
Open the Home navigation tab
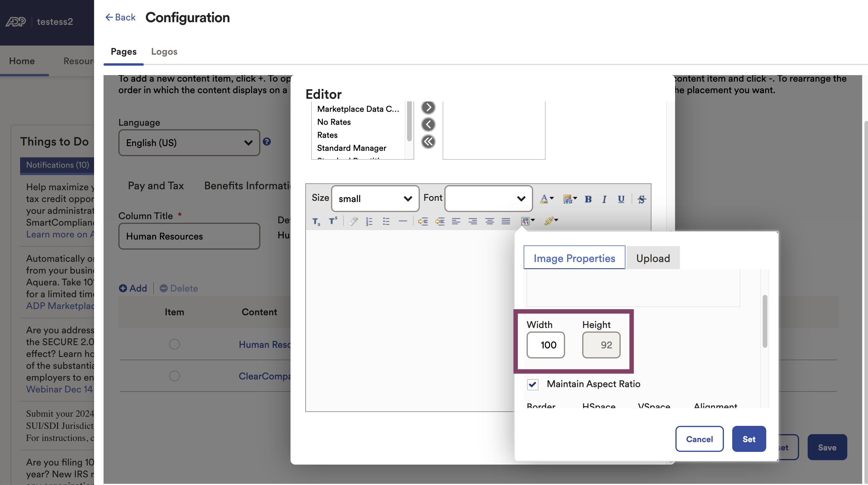pos(22,61)
